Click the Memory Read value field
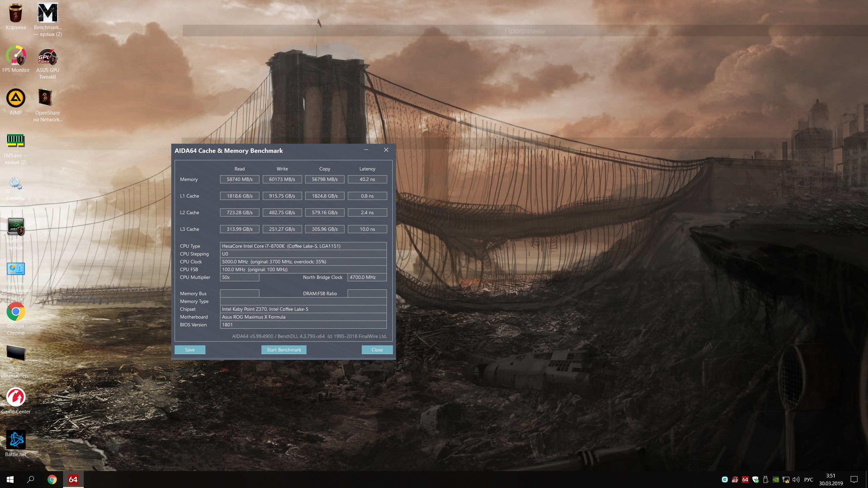 coord(239,179)
